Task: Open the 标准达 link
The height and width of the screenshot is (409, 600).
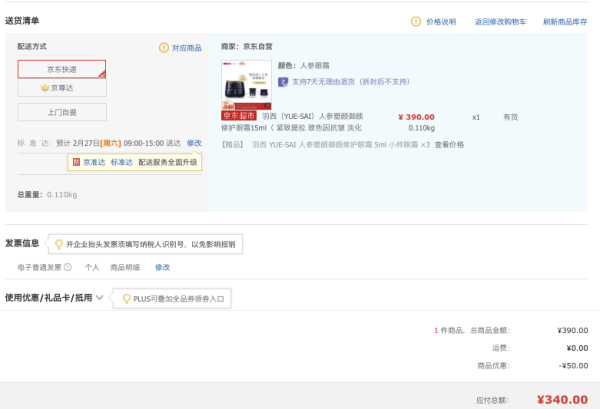Action: [122, 162]
